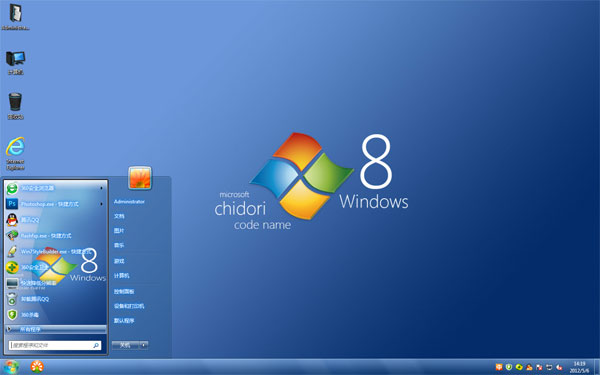
Task: Click the muted volume tray icon
Action: [559, 367]
